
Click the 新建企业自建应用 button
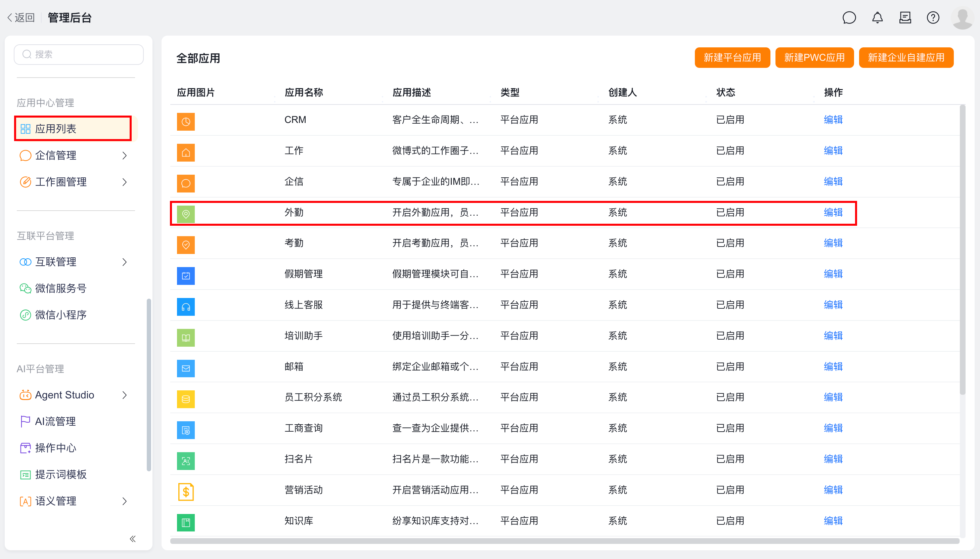click(906, 57)
